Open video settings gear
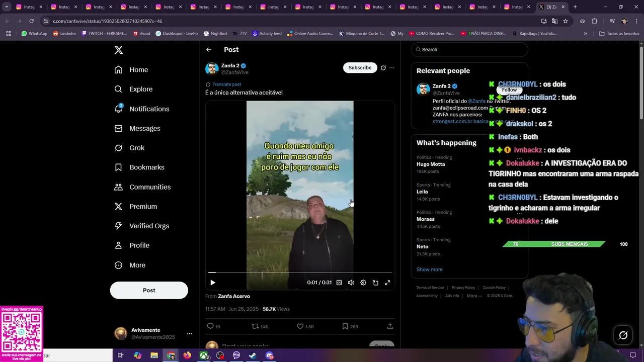Screen dimensions: 644x362 [x=363, y=283]
